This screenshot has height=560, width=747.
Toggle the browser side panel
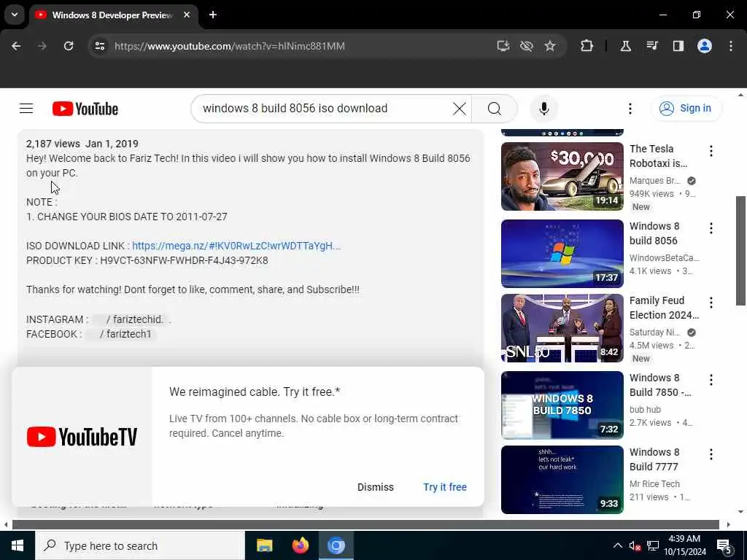pyautogui.click(x=678, y=46)
